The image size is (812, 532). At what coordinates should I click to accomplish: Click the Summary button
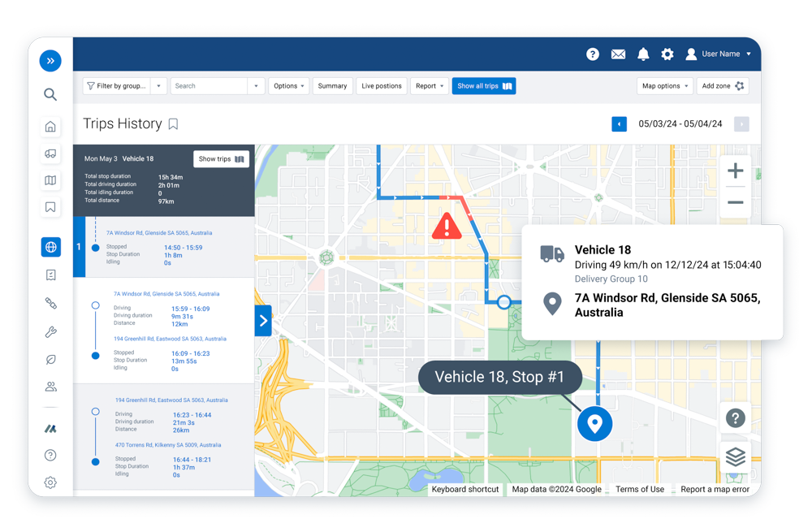[x=332, y=86]
